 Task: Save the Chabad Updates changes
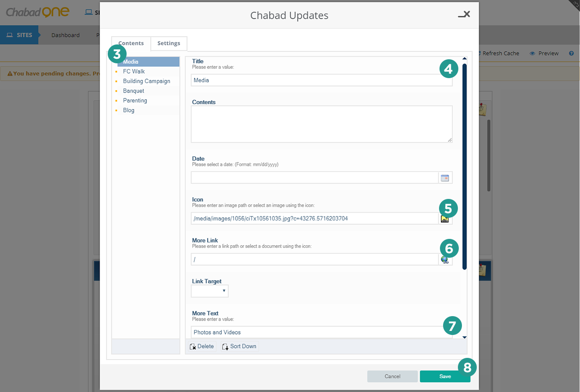445,376
